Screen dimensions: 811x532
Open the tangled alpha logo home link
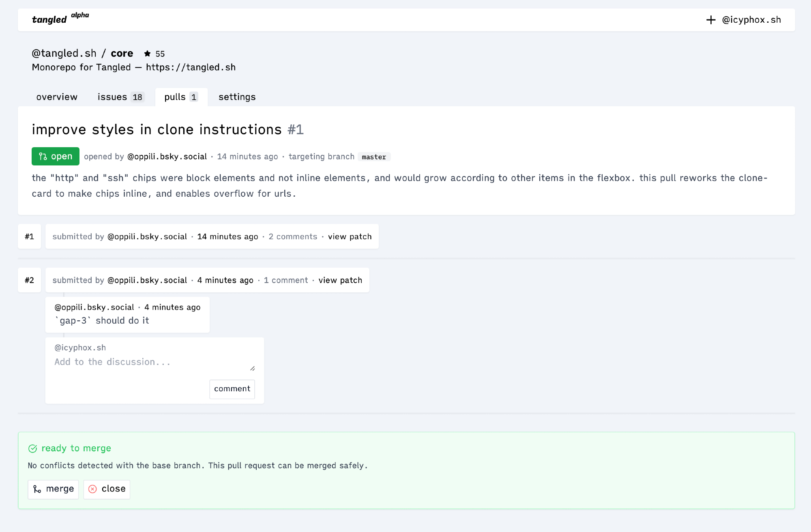pos(49,19)
